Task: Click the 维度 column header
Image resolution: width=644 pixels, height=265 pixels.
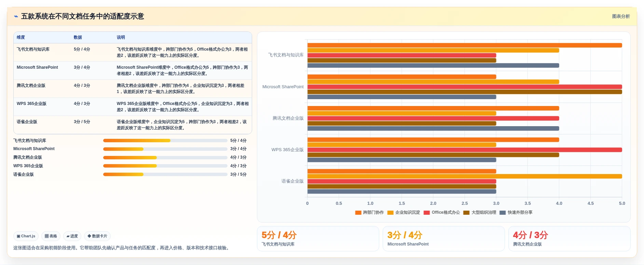Action: pos(21,37)
